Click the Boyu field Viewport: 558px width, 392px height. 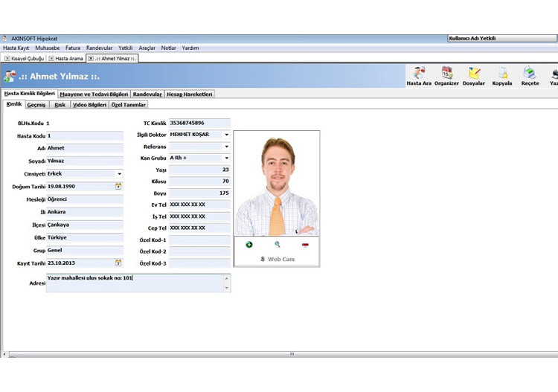[199, 193]
